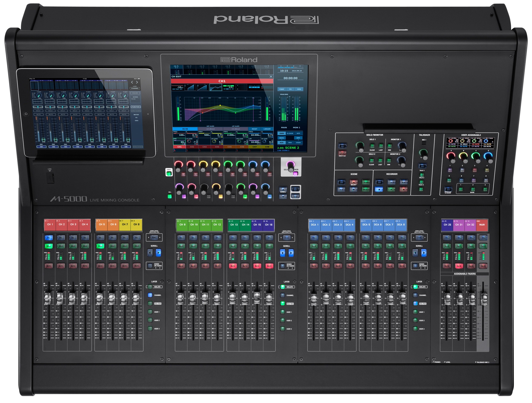532x403 pixels.
Task: Stop the recorder with the blue stop button
Action: 379,189
